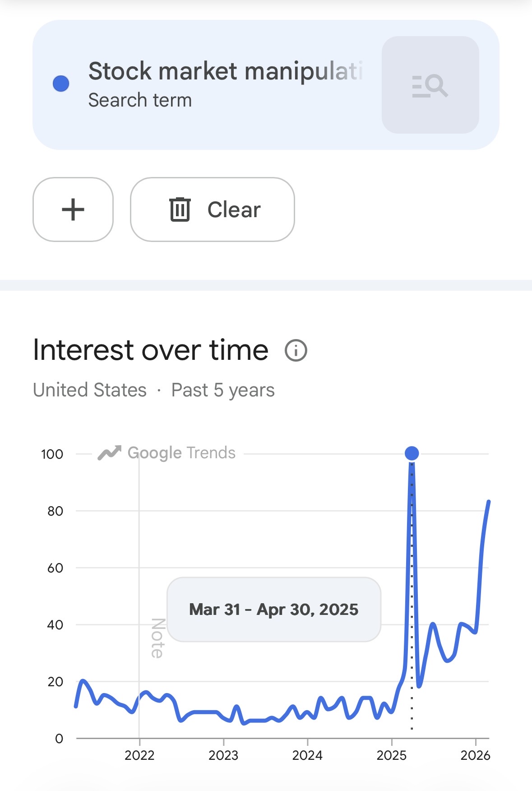
Task: Open the Interest over time info icon
Action: (296, 350)
